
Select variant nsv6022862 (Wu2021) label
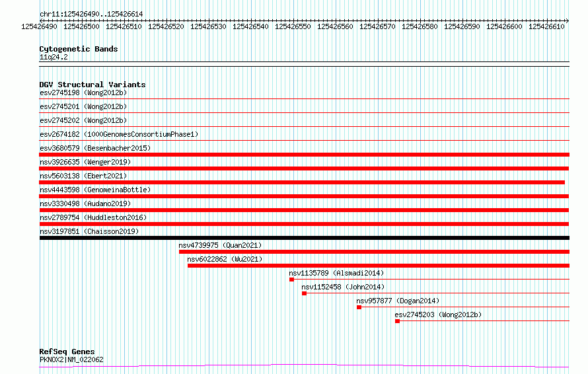click(x=225, y=259)
